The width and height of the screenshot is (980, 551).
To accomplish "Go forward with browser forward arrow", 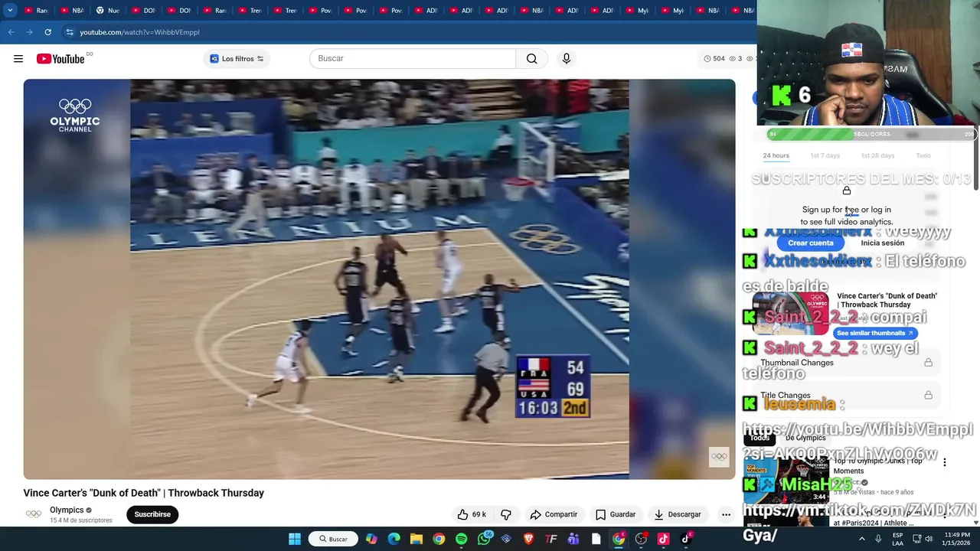I will [x=29, y=32].
